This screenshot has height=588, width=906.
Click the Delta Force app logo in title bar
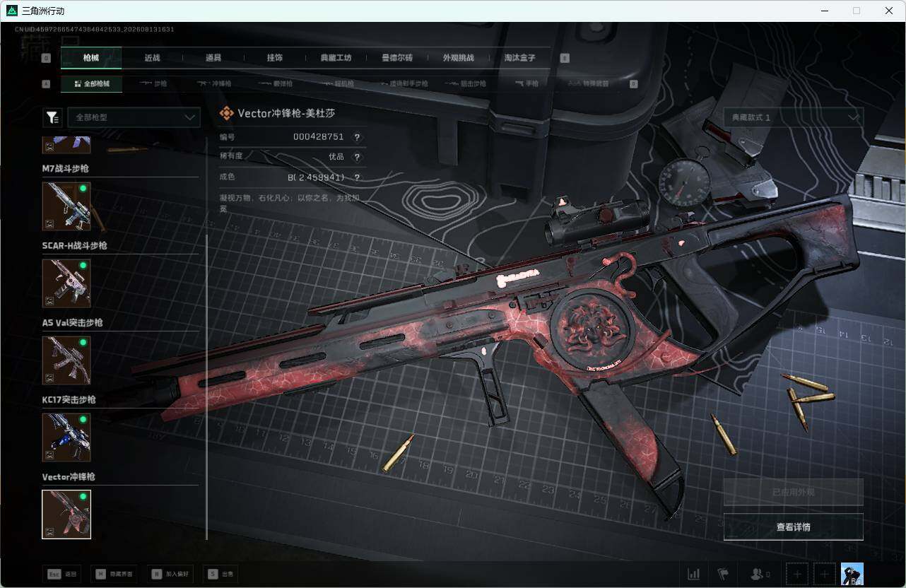point(11,11)
